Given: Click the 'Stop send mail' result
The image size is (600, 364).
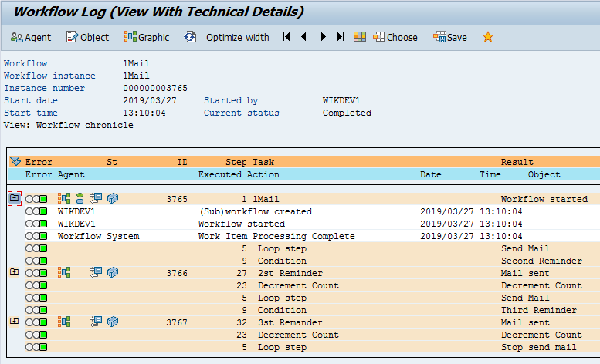Looking at the screenshot, I should tap(538, 347).
